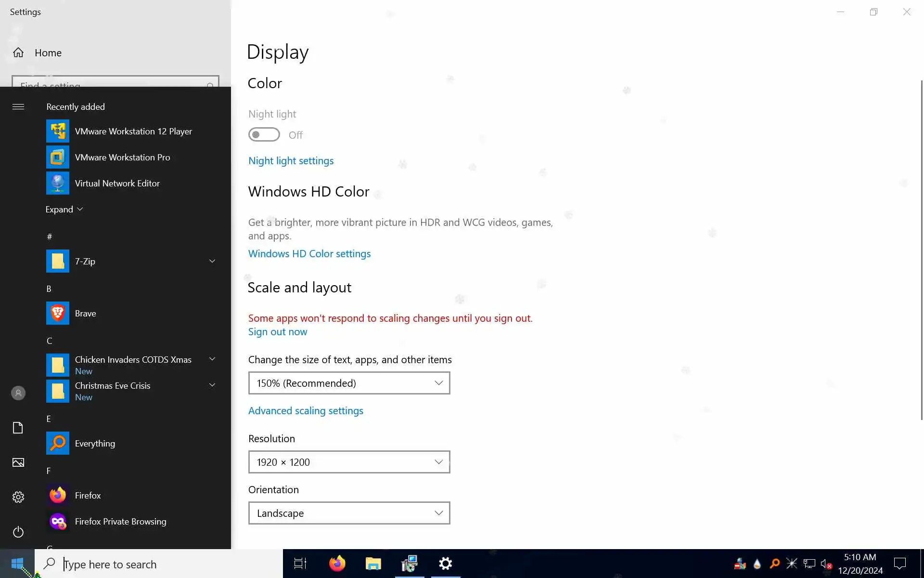Launch Virtual Network Editor from list
924x578 pixels.
pyautogui.click(x=117, y=184)
